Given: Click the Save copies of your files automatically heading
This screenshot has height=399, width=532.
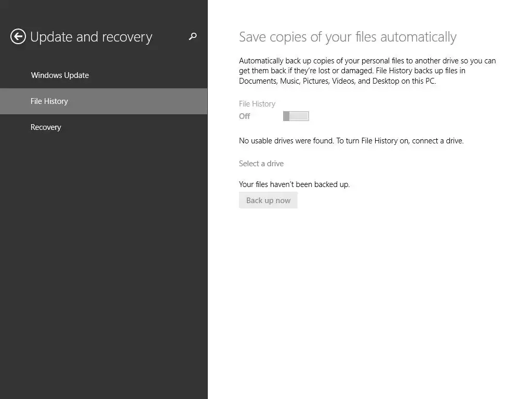Looking at the screenshot, I should pyautogui.click(x=348, y=37).
